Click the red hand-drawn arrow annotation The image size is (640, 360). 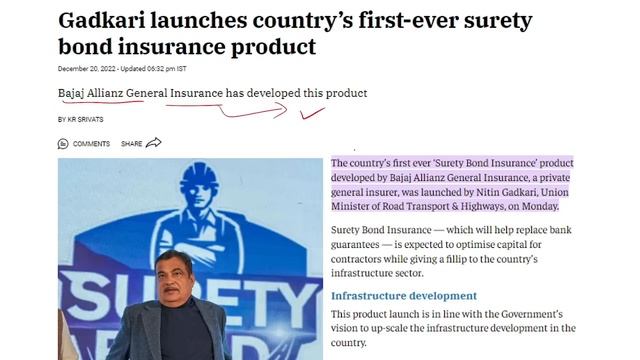(227, 110)
